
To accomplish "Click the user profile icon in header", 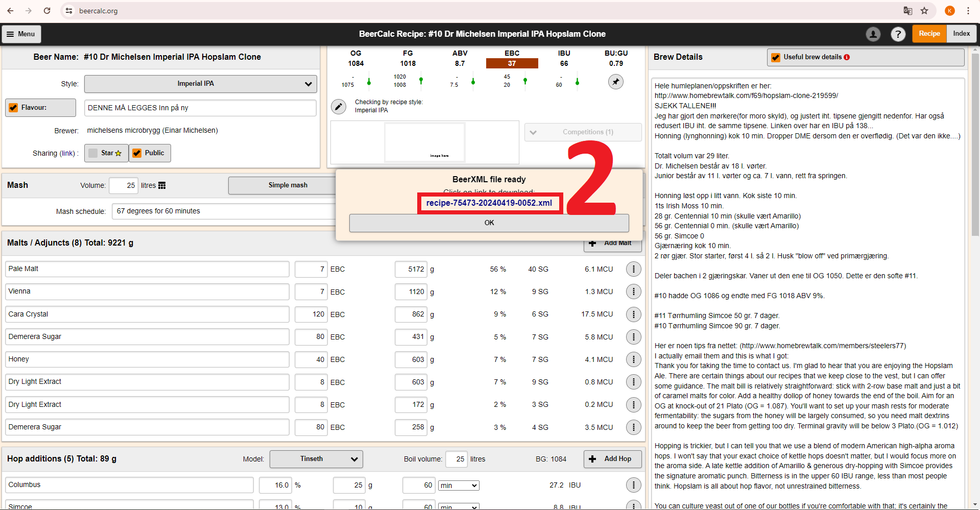I will (873, 34).
